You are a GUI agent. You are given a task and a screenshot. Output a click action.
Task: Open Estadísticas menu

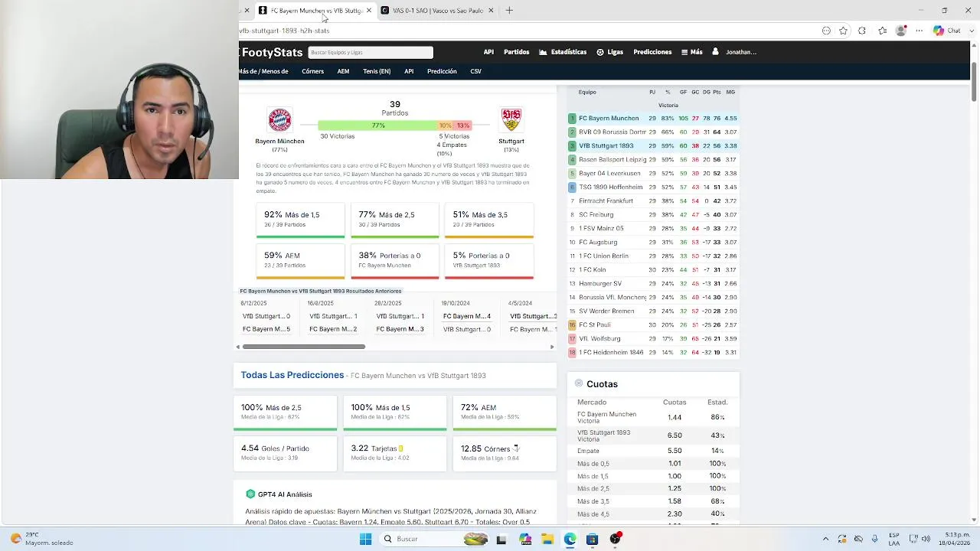563,52
